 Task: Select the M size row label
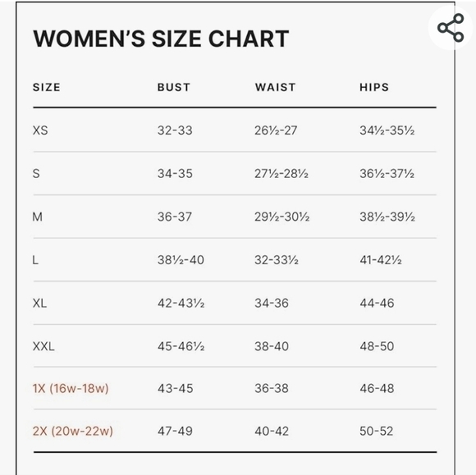coord(37,217)
